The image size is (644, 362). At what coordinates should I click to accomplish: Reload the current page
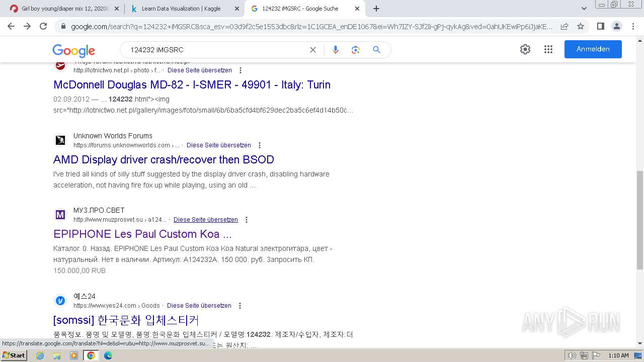tap(43, 26)
